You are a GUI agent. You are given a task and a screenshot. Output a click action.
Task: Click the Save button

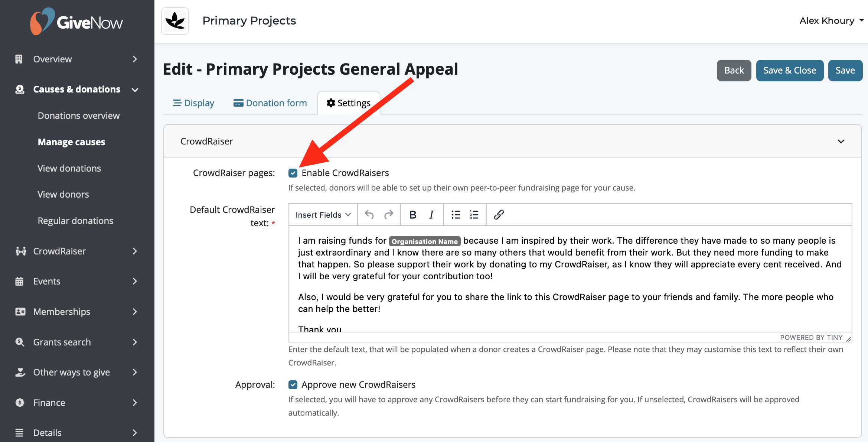tap(845, 70)
